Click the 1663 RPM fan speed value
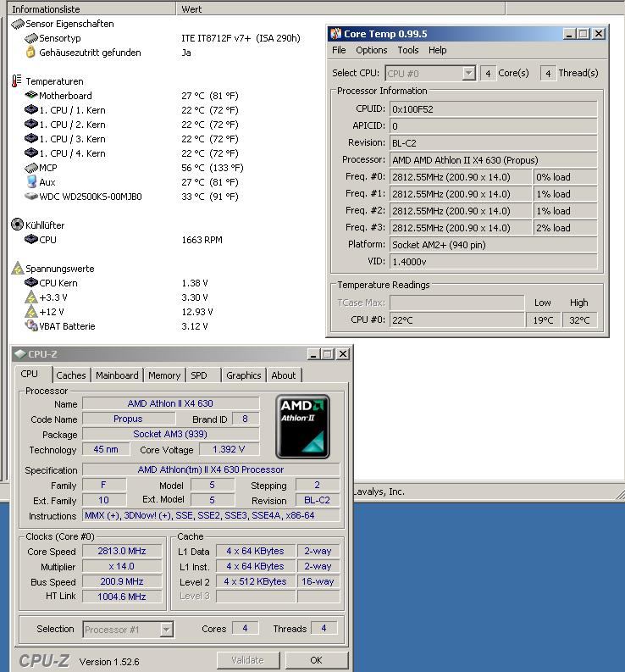 pyautogui.click(x=202, y=240)
